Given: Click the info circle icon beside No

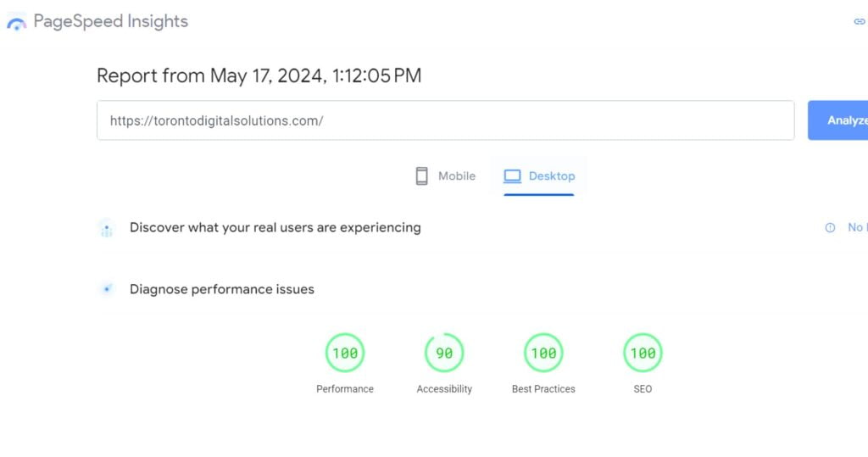Looking at the screenshot, I should (830, 228).
